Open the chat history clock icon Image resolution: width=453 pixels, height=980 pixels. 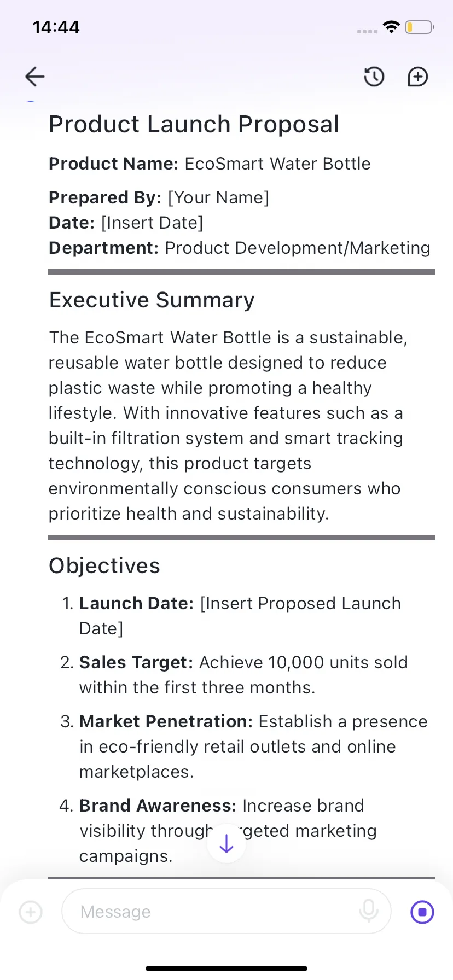374,77
